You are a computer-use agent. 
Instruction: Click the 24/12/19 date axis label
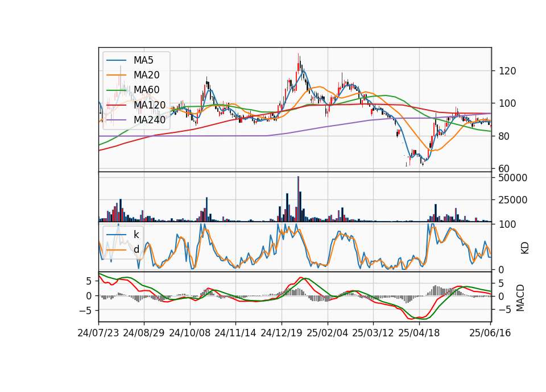click(x=282, y=333)
